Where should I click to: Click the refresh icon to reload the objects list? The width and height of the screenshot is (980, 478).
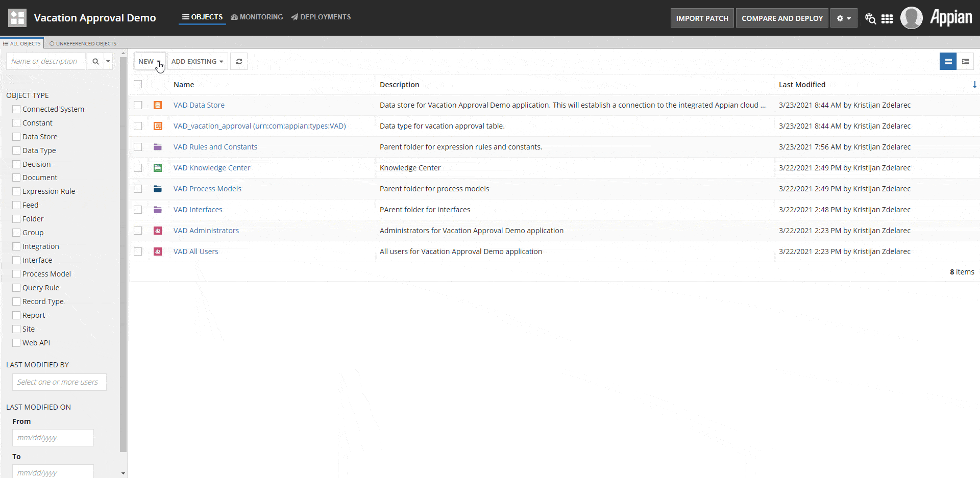coord(239,61)
